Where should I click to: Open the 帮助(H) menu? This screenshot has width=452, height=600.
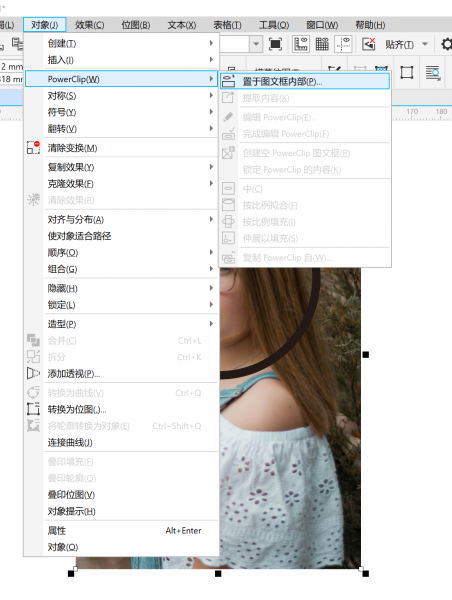[370, 25]
